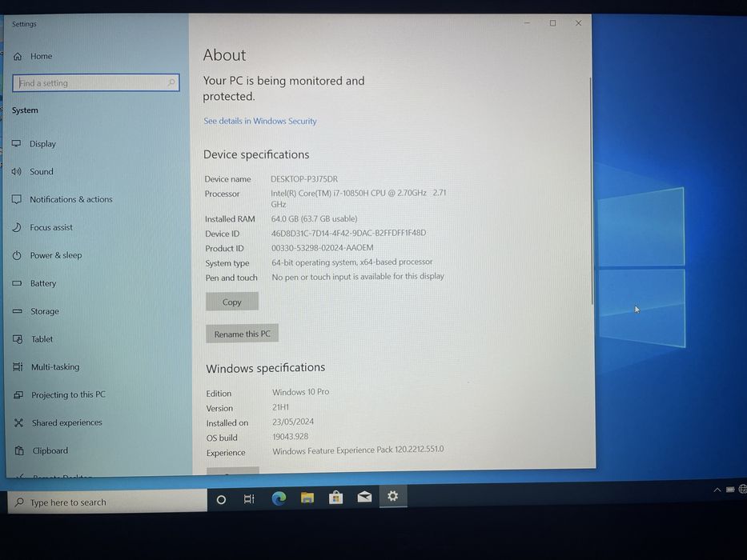Go to Settings Home
The image size is (747, 560).
coord(42,56)
